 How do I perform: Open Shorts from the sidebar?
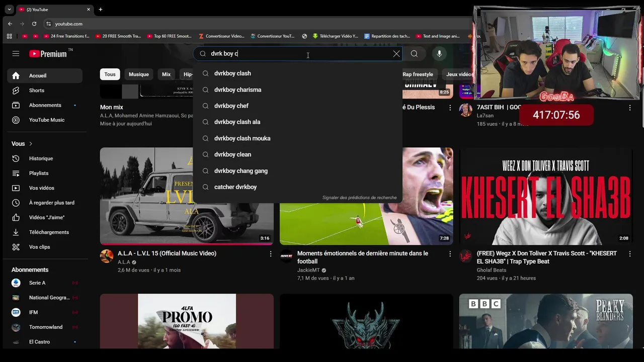tap(45, 90)
